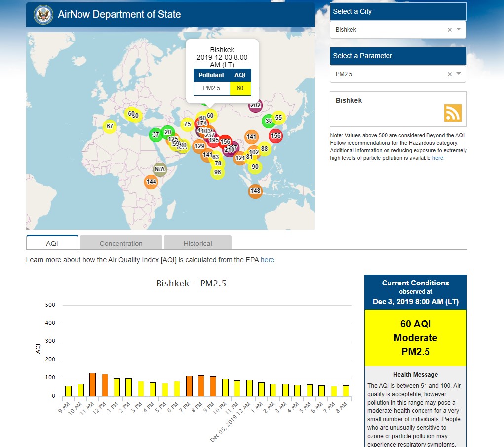Open the Historical tab
This screenshot has width=504, height=447.
(197, 243)
